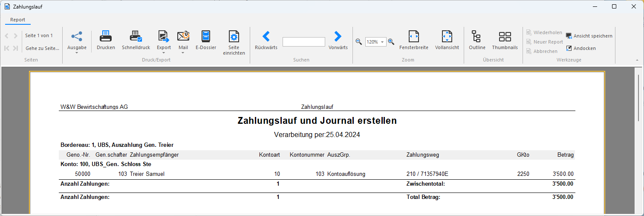Image resolution: width=644 pixels, height=216 pixels.
Task: Click the Suchen text input field
Action: point(303,41)
